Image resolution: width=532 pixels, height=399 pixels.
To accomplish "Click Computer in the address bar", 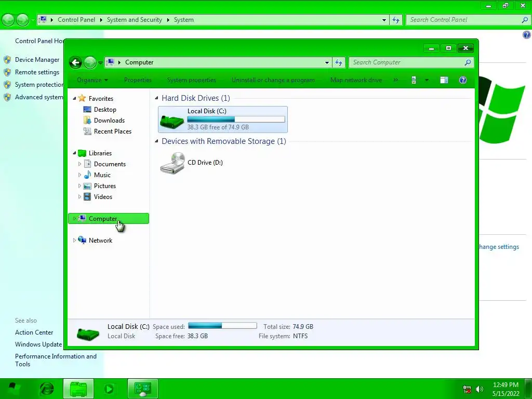I will [x=139, y=62].
